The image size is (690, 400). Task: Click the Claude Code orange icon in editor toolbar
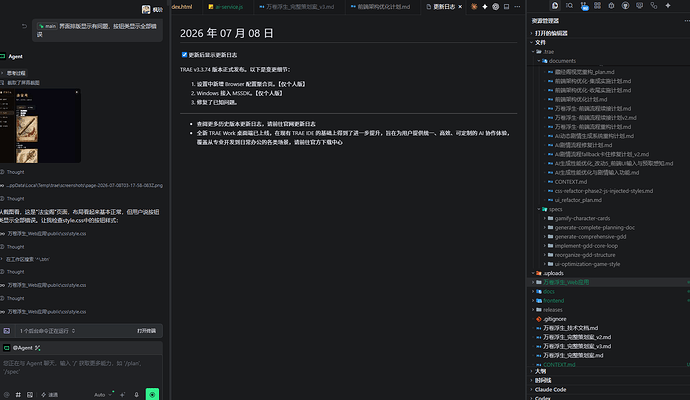[474, 7]
